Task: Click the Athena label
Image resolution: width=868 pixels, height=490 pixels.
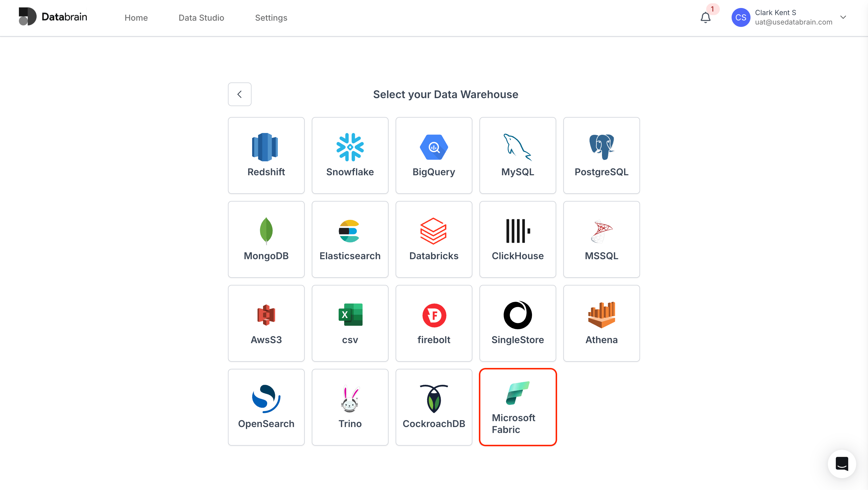Action: coord(601,340)
